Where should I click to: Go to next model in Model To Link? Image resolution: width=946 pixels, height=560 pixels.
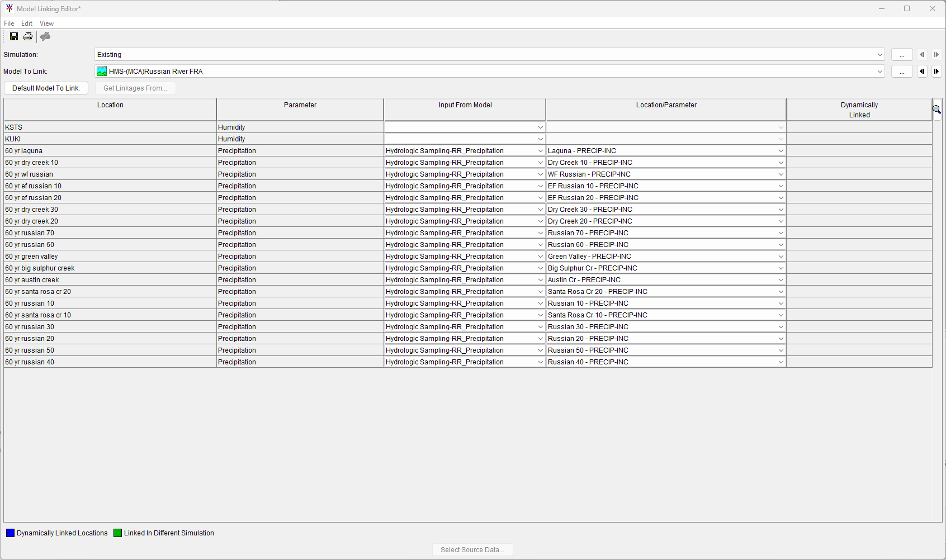coord(936,72)
